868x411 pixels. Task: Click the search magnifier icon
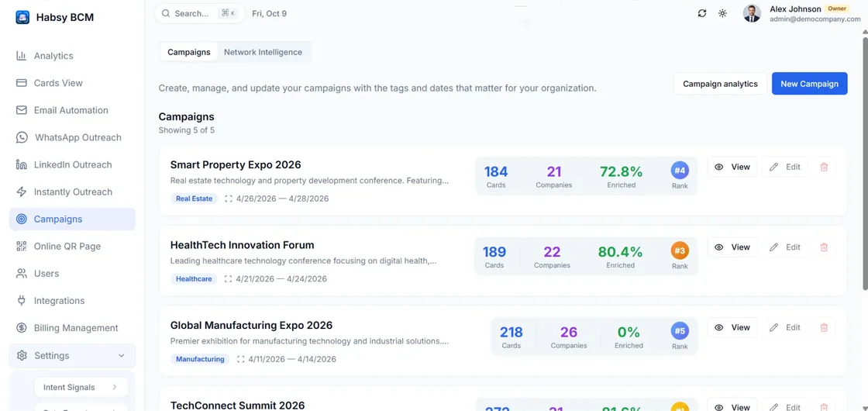[166, 13]
